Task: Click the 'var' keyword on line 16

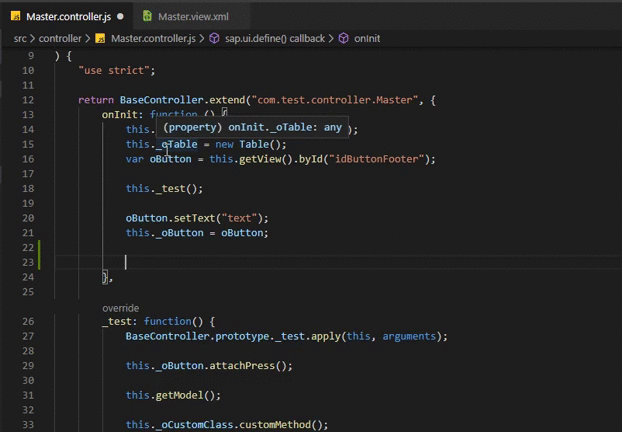Action: [134, 159]
